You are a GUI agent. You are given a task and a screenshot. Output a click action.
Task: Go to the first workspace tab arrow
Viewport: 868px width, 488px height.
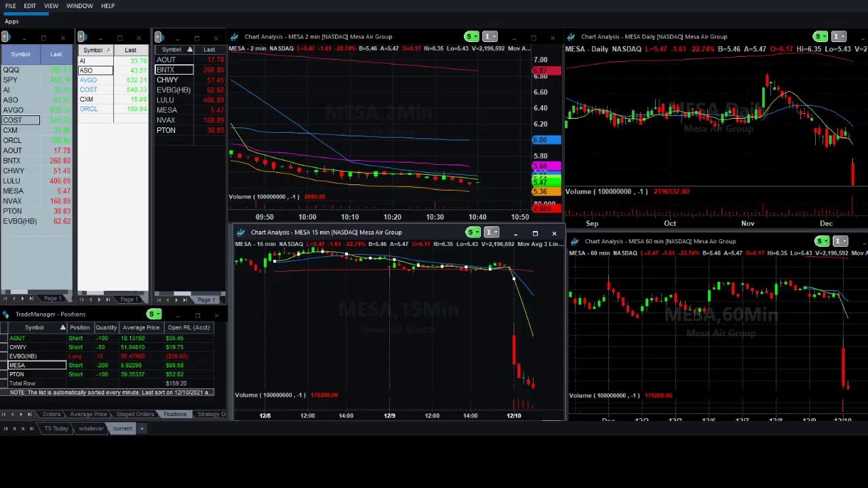[5, 428]
